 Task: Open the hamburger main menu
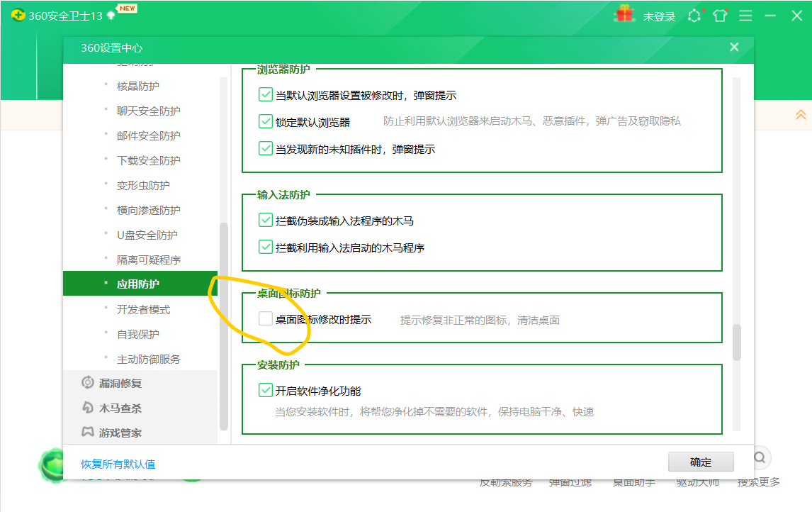(745, 16)
